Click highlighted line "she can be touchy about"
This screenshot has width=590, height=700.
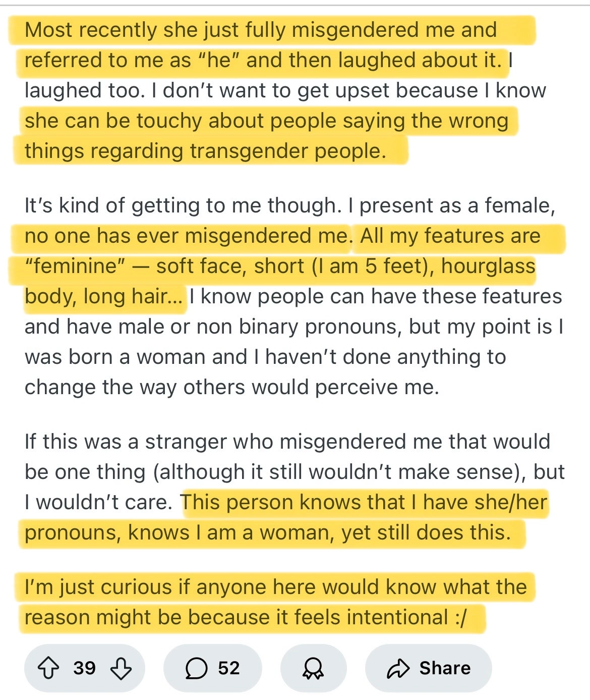coord(266,121)
